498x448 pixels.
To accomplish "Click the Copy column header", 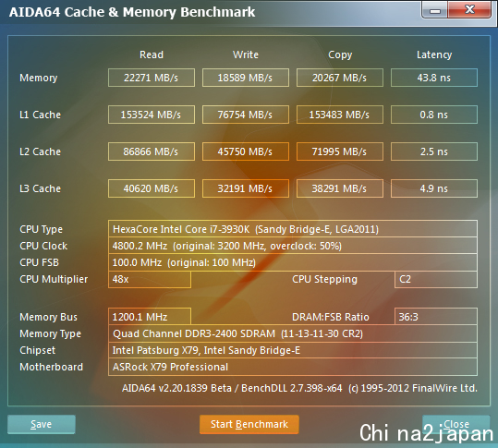I will [x=340, y=54].
